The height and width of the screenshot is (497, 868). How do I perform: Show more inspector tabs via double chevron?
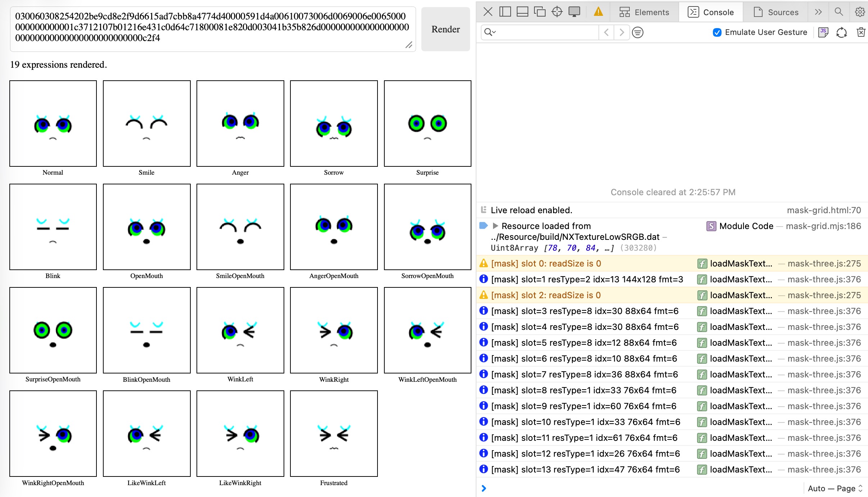coord(818,12)
